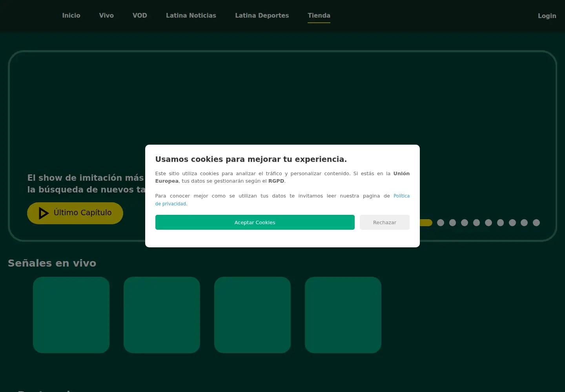Show the fourth carousel slide dot

[465, 223]
